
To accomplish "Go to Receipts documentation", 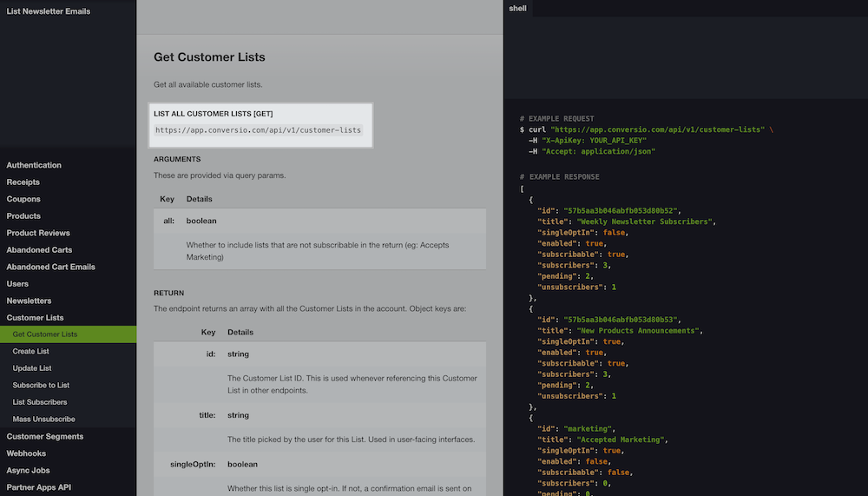I will pyautogui.click(x=23, y=182).
